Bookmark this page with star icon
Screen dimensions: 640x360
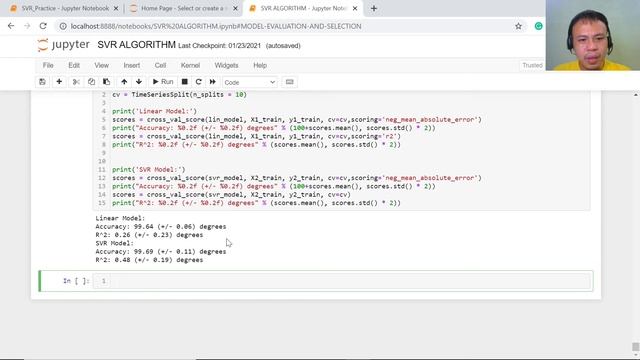(518, 26)
